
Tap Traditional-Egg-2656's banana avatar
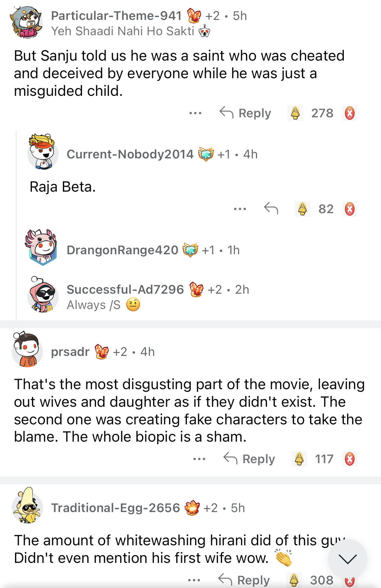[27, 506]
